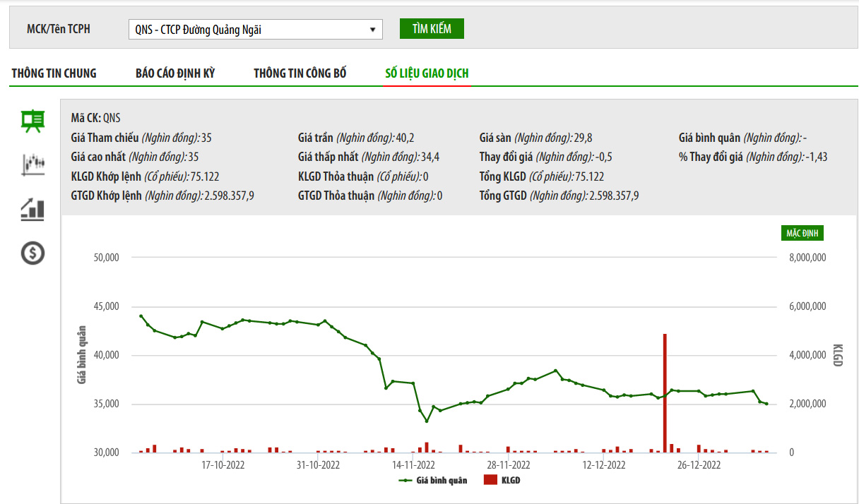859x504 pixels.
Task: Go to the THÔNG TIN CÔNG BỐ tab
Action: (x=300, y=73)
